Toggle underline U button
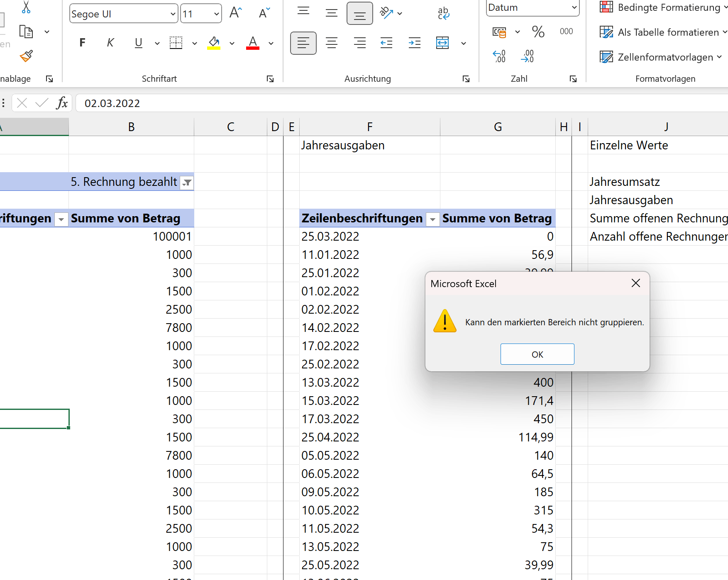 [x=139, y=42]
